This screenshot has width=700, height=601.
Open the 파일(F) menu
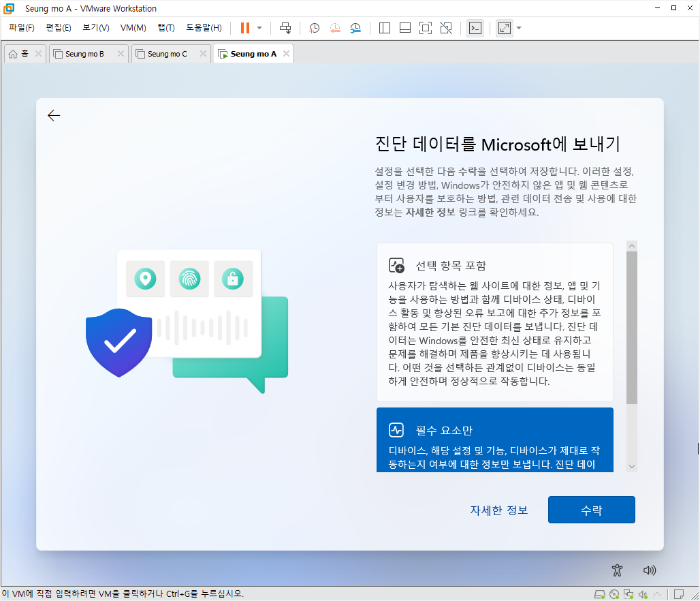(x=21, y=28)
